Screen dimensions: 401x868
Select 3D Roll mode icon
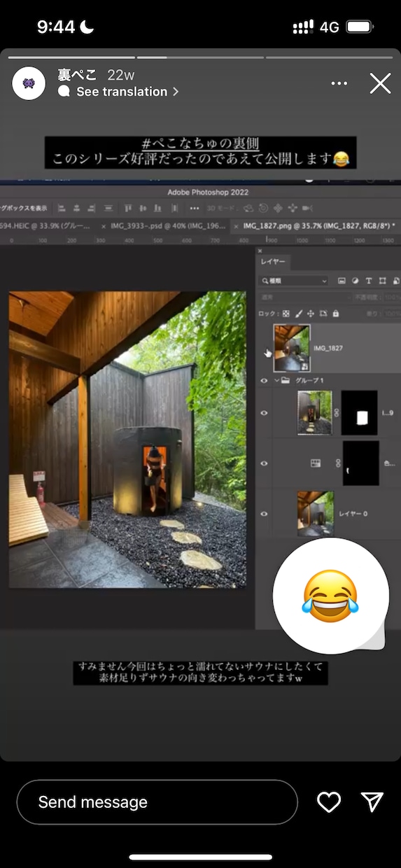(263, 208)
